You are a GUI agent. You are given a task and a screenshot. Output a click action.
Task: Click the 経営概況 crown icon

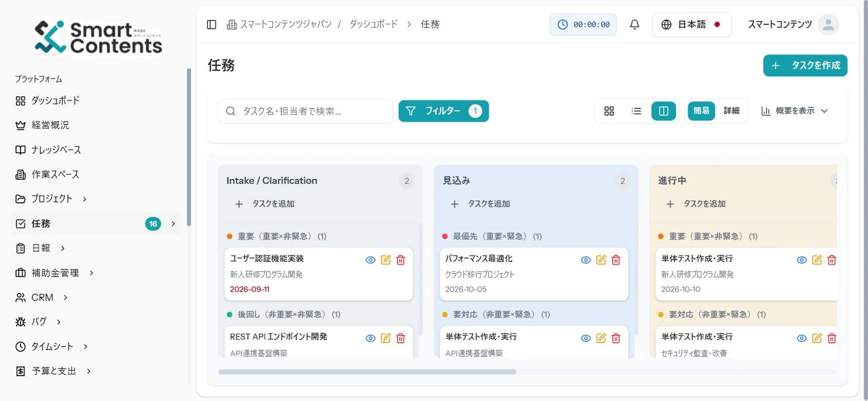click(x=20, y=125)
